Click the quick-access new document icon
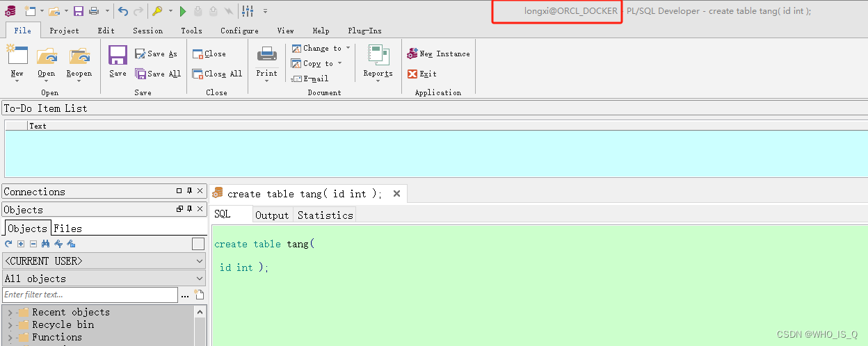 click(29, 11)
